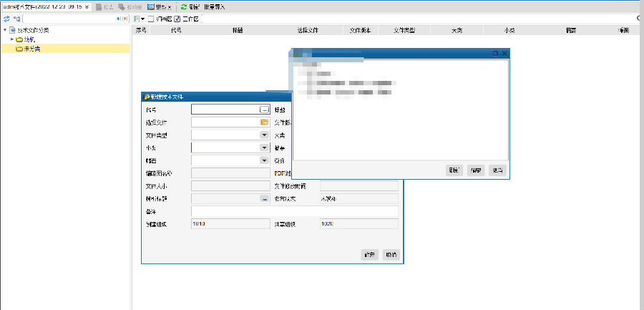Click the greyed ellipsis button left of 发布状态
Viewport: 644px width, 310px height.
point(265,199)
